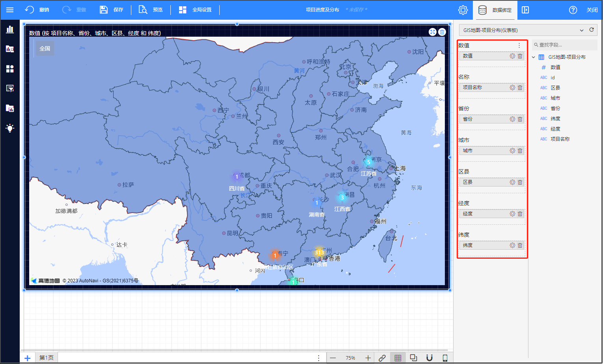
Task: Open the lightbulb suggestions icon in sidebar
Action: [x=10, y=128]
